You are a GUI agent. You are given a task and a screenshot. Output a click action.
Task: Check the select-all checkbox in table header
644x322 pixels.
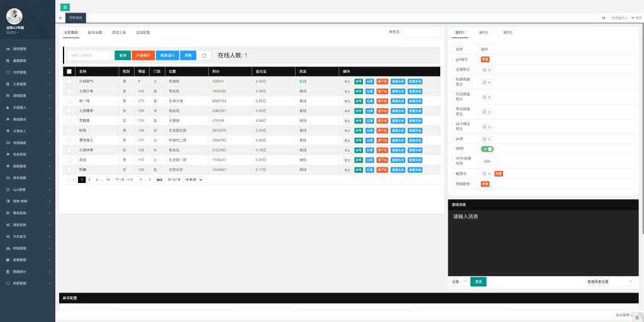(x=69, y=72)
